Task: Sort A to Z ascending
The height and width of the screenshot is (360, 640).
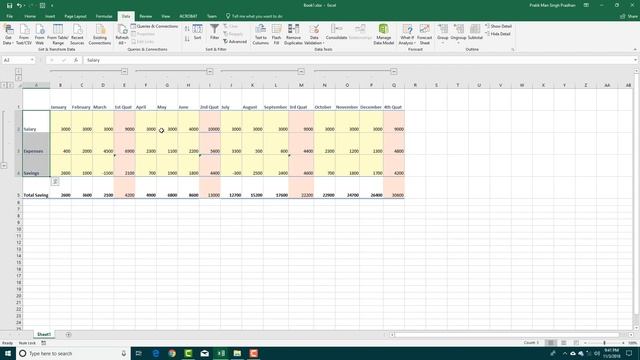Action: click(x=187, y=29)
